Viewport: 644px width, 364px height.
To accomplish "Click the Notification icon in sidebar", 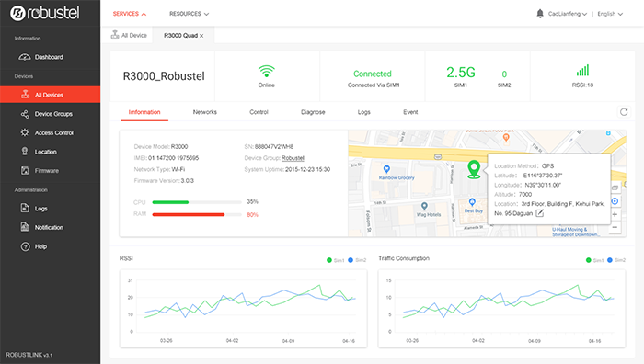I will [25, 227].
